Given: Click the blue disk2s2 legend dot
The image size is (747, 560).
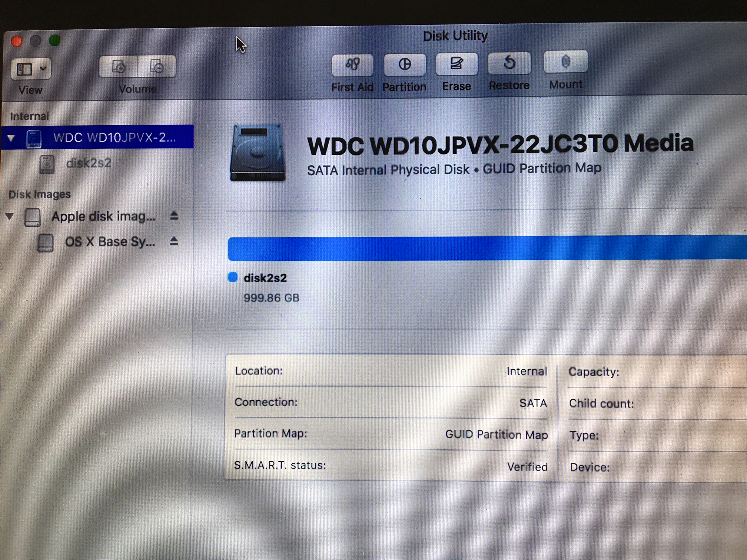Looking at the screenshot, I should click(x=233, y=277).
